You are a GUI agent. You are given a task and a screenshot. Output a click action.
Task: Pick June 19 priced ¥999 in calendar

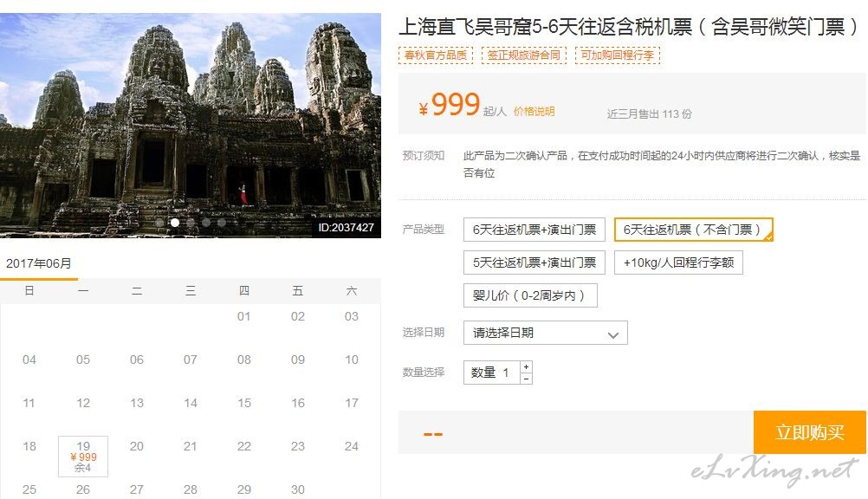click(83, 457)
